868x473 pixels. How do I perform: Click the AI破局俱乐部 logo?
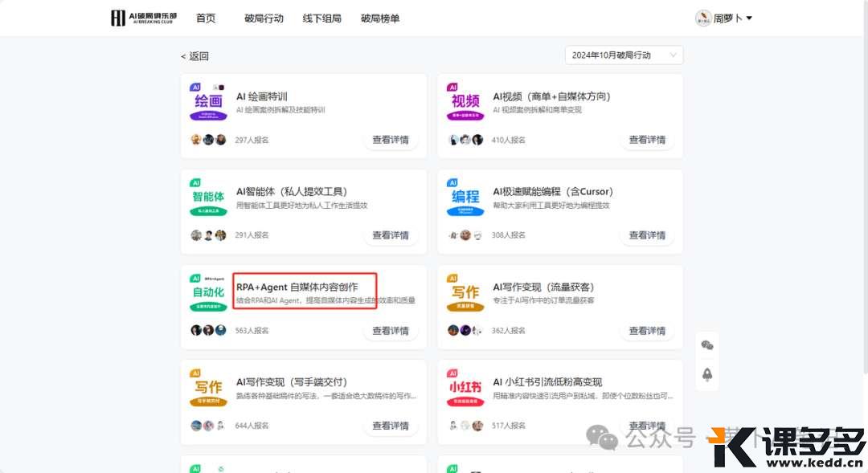click(x=143, y=18)
